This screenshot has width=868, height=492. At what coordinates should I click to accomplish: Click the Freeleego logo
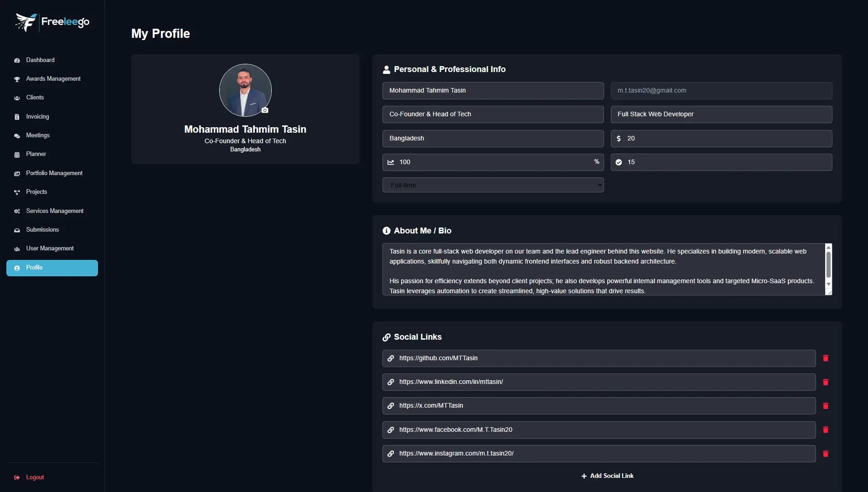pyautogui.click(x=52, y=22)
